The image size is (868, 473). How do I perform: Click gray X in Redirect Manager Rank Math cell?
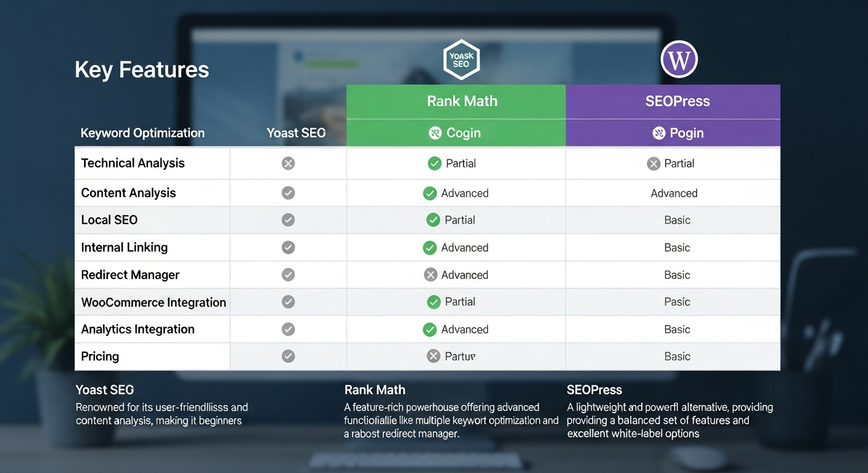click(431, 275)
